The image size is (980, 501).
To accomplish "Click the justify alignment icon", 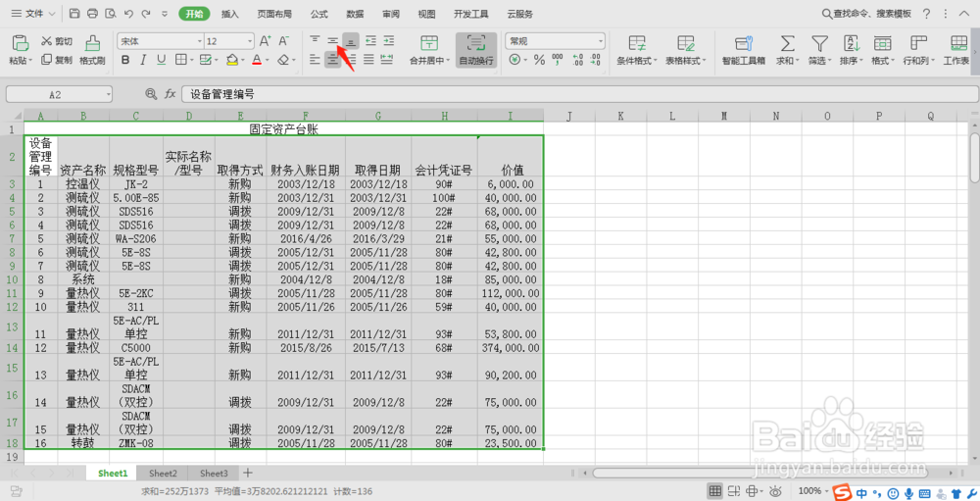I will pos(368,60).
